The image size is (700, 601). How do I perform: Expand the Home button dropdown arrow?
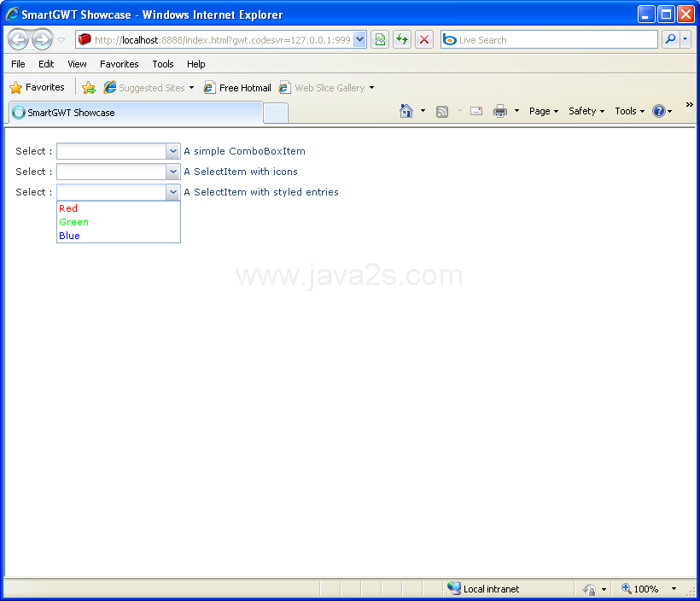[x=423, y=111]
